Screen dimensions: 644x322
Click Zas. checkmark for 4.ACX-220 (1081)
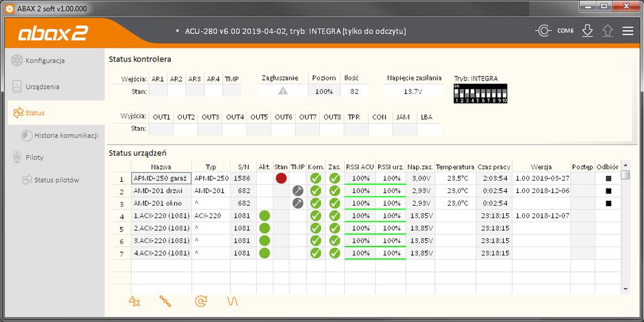click(x=335, y=253)
